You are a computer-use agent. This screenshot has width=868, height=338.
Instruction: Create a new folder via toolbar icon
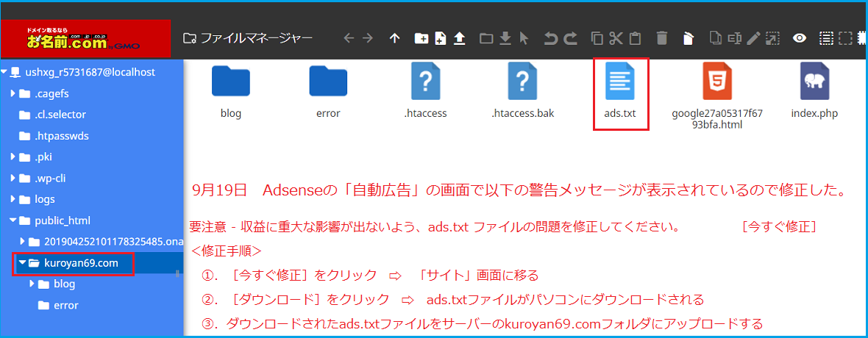point(421,38)
